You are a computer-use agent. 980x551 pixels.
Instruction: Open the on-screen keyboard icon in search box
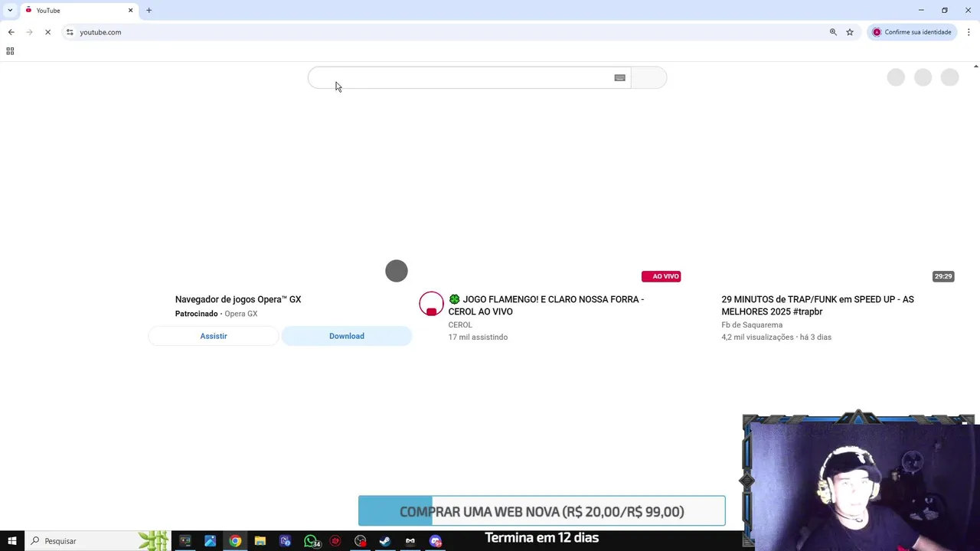619,78
